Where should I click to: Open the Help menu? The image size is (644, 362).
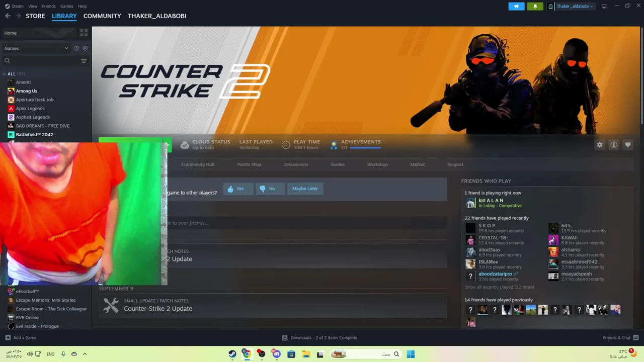[x=82, y=6]
